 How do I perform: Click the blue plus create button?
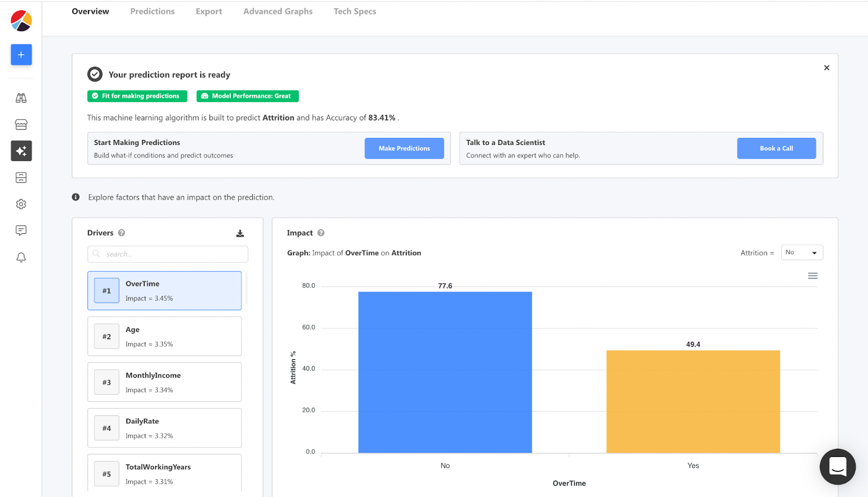point(21,55)
